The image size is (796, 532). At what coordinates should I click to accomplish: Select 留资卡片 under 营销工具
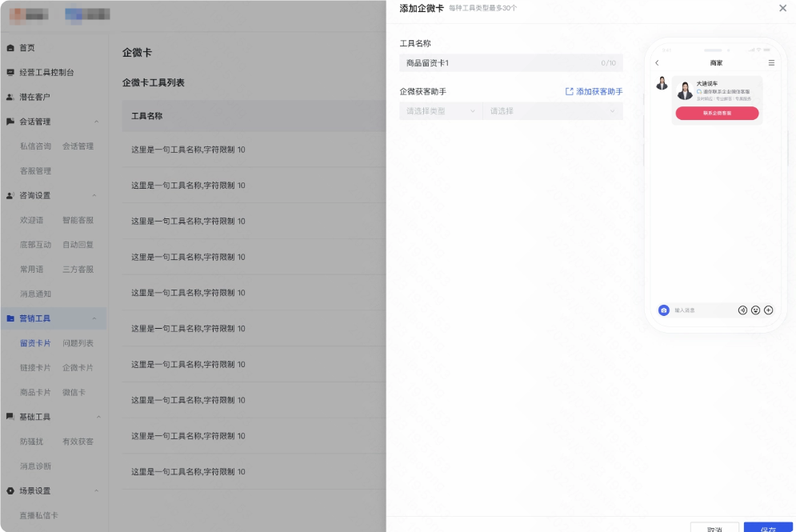[35, 343]
